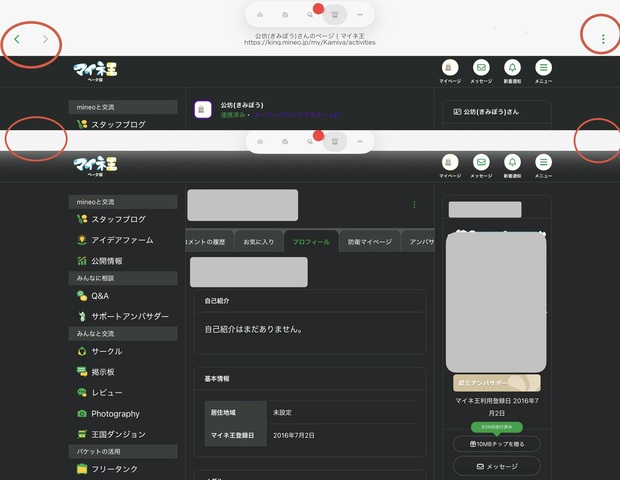The image size is (620, 480).
Task: Click the みんなに相談 sidebar heading
Action: click(x=123, y=278)
